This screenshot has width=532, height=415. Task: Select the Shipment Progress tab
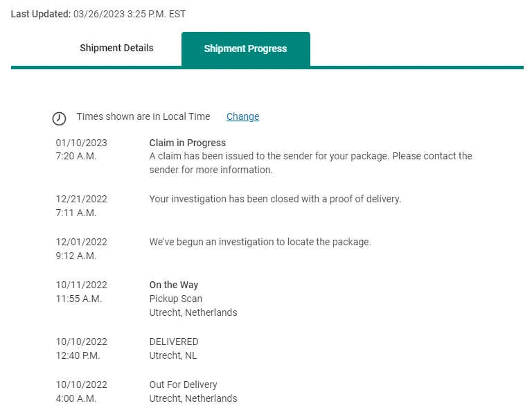click(x=245, y=49)
